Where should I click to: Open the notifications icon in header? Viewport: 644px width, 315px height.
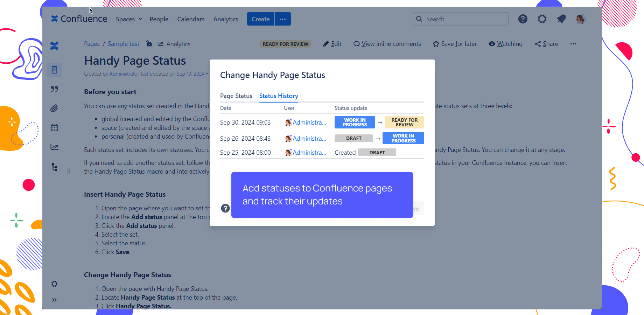coord(561,19)
